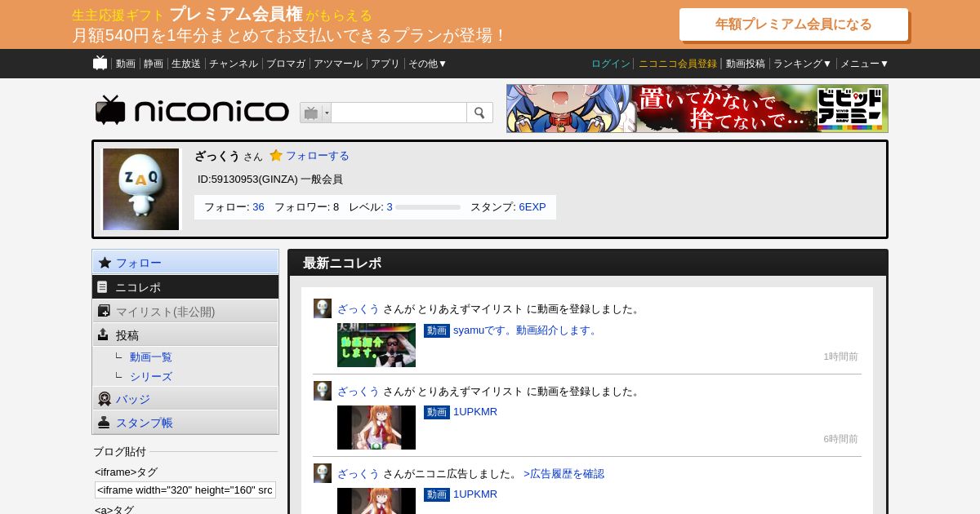Open the アプリ menu item

(385, 64)
